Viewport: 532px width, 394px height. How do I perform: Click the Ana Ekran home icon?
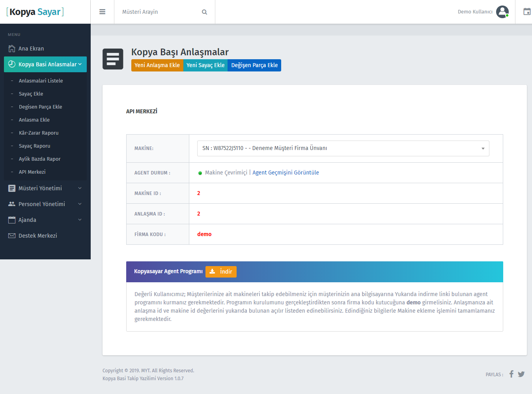(12, 49)
